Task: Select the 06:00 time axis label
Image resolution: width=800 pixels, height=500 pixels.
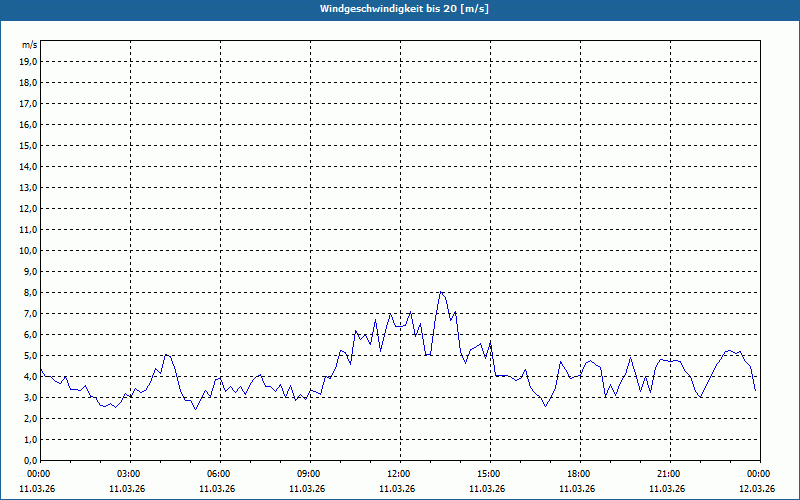Action: coord(219,473)
